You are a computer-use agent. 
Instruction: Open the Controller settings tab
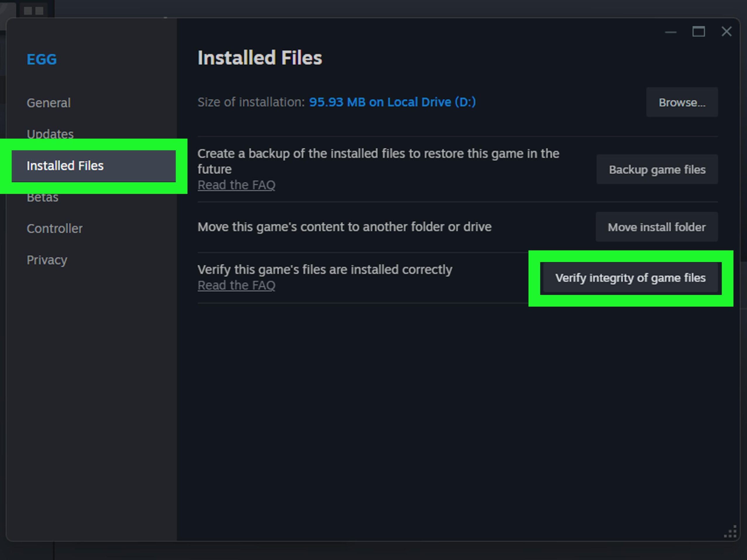coord(54,229)
